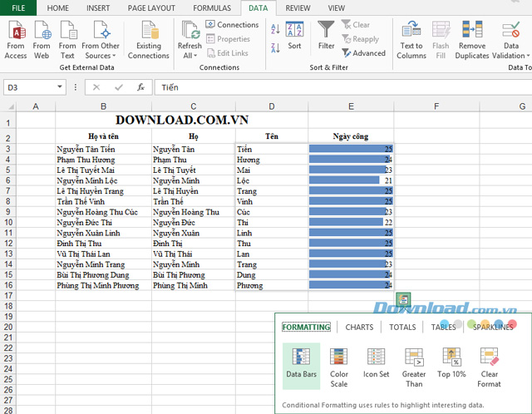The image size is (532, 414).
Task: Expand the Refresh All dropdown arrow
Action: tap(195, 56)
